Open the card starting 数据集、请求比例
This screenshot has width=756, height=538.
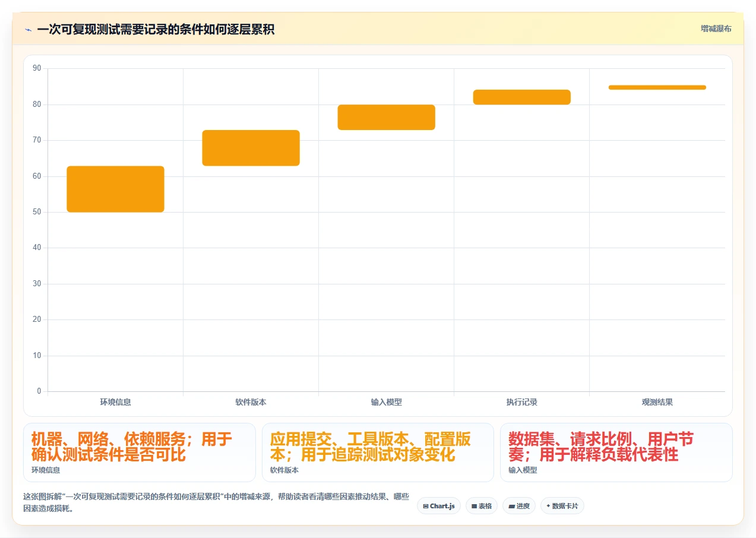616,452
